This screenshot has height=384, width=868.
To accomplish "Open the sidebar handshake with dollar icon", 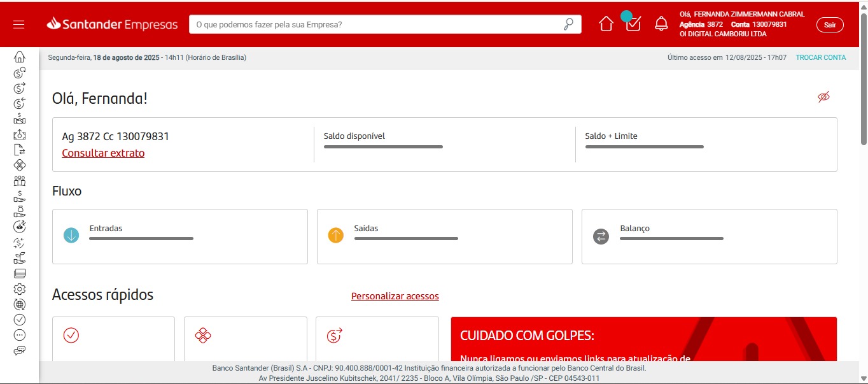I will point(20,118).
